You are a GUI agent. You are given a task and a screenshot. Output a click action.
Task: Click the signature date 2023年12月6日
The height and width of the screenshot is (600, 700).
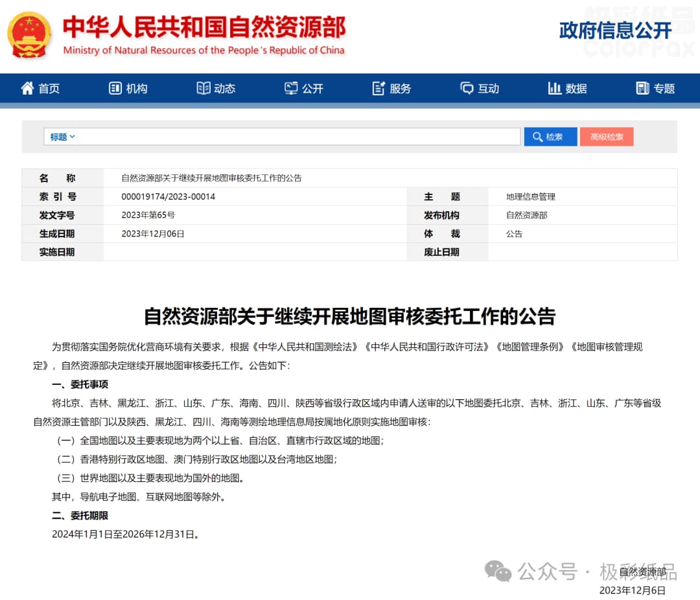(x=633, y=590)
